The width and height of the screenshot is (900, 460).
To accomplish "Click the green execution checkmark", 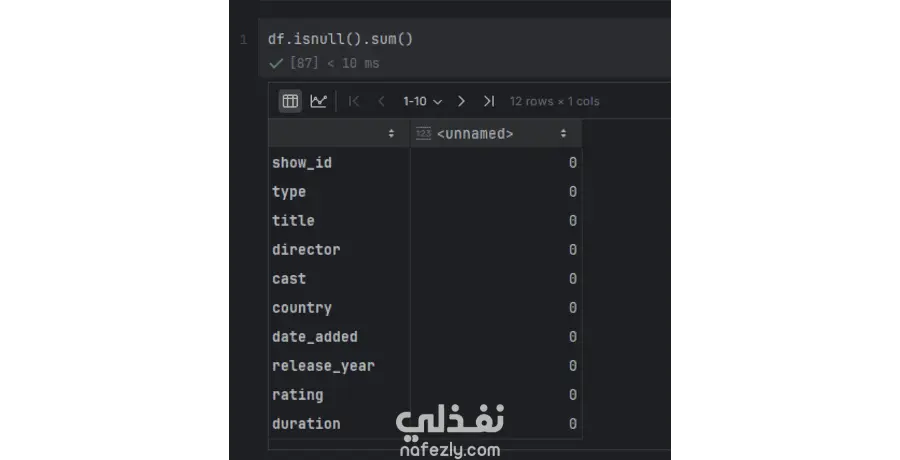I will 276,63.
